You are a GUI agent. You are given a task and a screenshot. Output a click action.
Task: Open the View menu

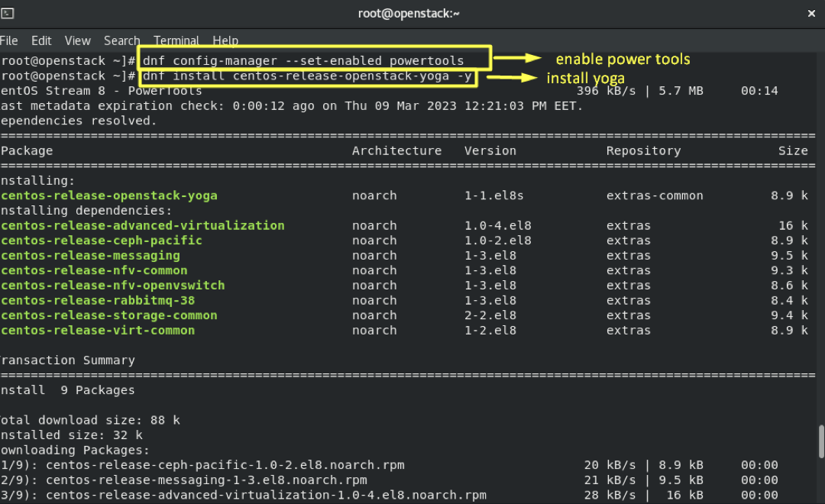pyautogui.click(x=77, y=40)
